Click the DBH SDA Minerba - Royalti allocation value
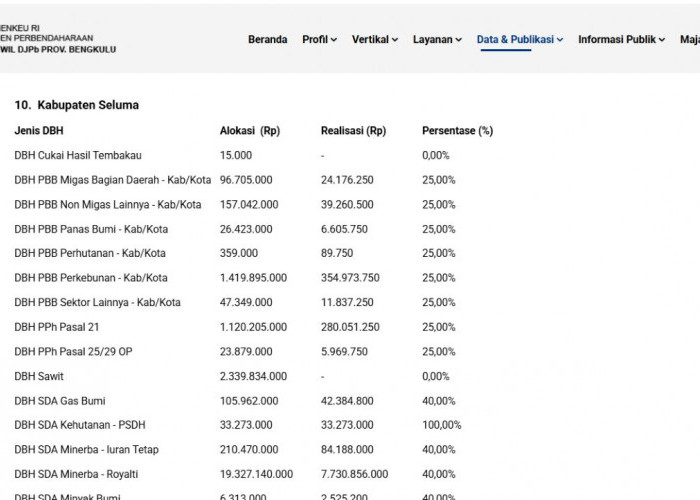This screenshot has width=700, height=500. point(256,474)
